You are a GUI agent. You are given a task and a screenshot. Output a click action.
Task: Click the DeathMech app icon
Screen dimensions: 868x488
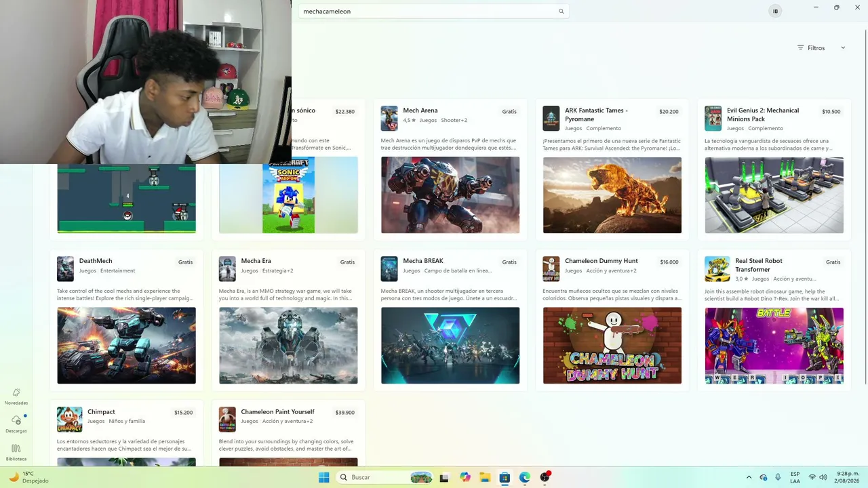pos(65,268)
